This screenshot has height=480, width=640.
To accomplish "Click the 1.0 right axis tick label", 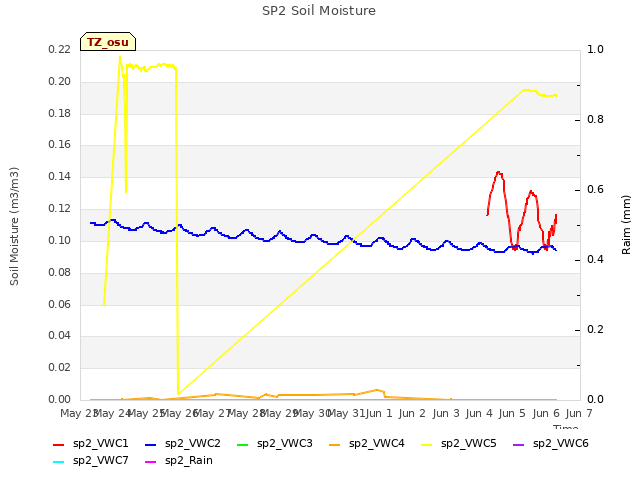I will pyautogui.click(x=595, y=49).
